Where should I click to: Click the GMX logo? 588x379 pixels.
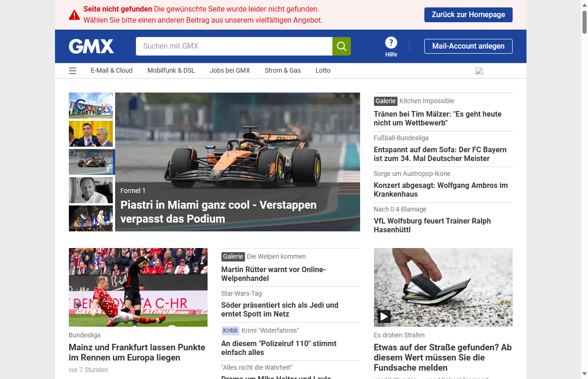click(91, 46)
